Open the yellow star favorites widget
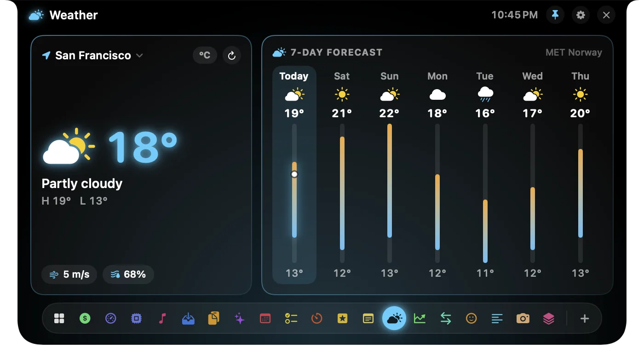 point(342,318)
